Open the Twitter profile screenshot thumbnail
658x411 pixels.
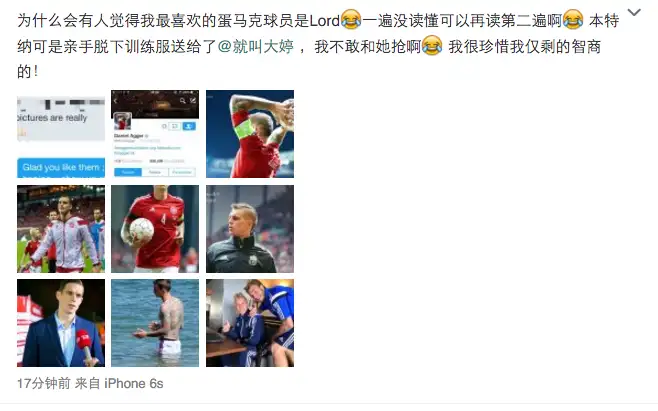pyautogui.click(x=155, y=134)
